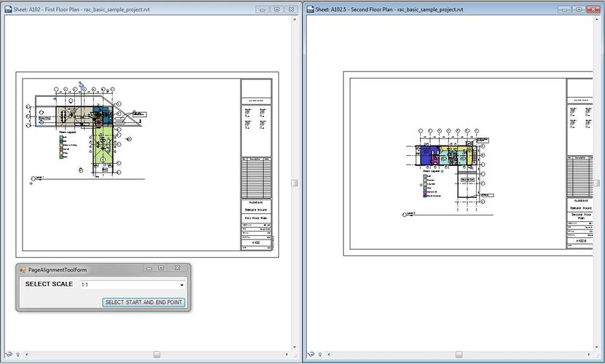Viewport: 605px width, 364px height.
Task: Click sheet icon of A102 First Floor Plan window
Action: point(7,9)
